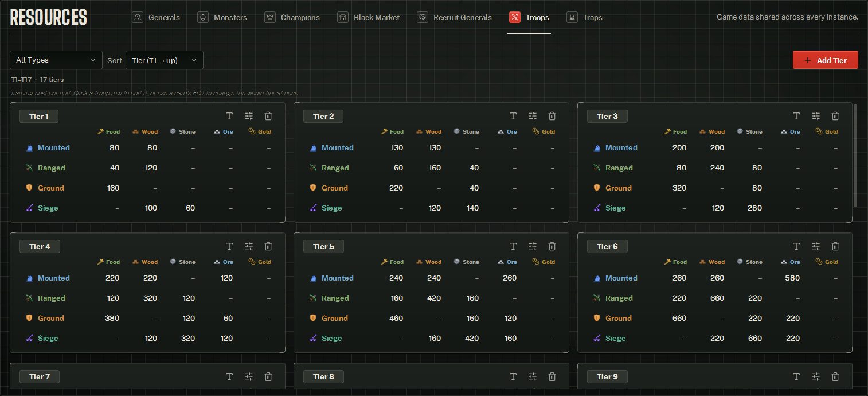The width and height of the screenshot is (868, 396).
Task: Rename Tier 4 using its text icon
Action: pyautogui.click(x=229, y=246)
